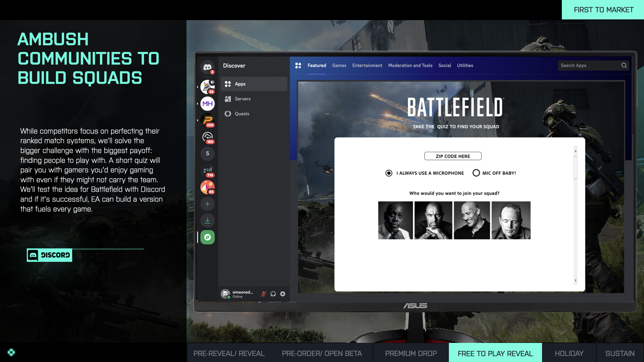Open the speedometer server with 180 badge

click(208, 137)
